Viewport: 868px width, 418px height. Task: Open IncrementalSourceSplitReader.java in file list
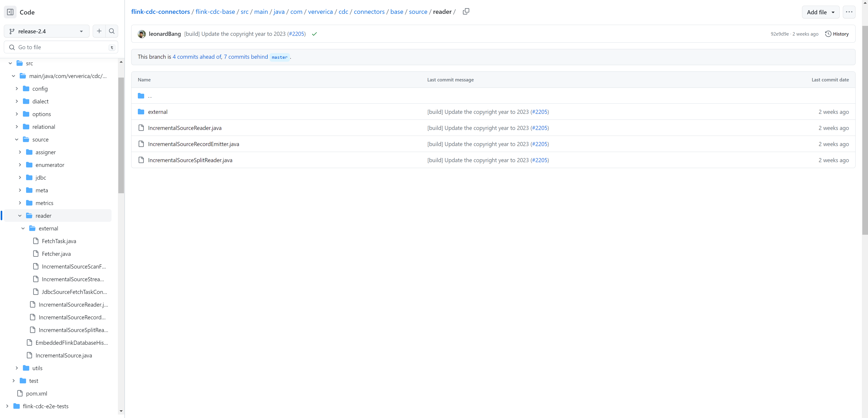click(x=190, y=160)
